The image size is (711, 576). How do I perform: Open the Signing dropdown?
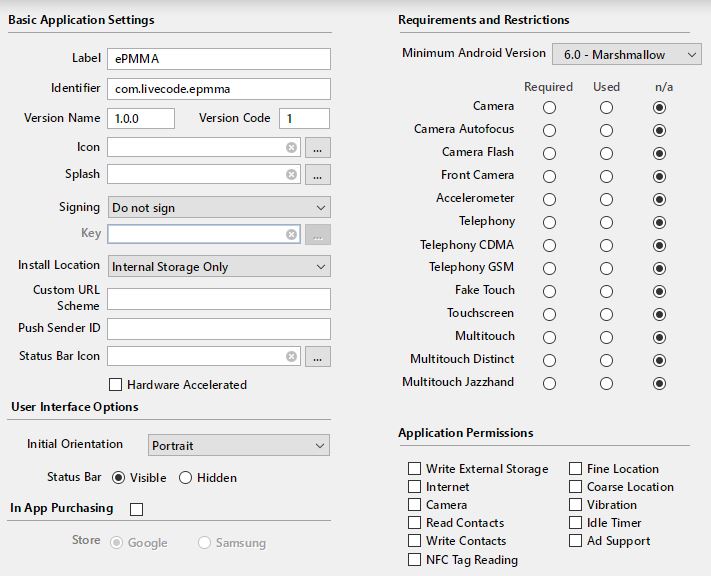(218, 208)
